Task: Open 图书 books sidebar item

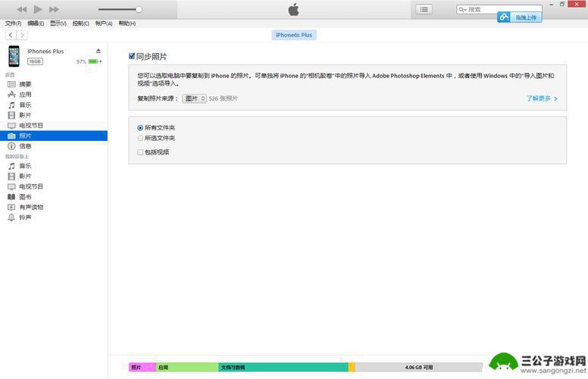Action: tap(54, 197)
